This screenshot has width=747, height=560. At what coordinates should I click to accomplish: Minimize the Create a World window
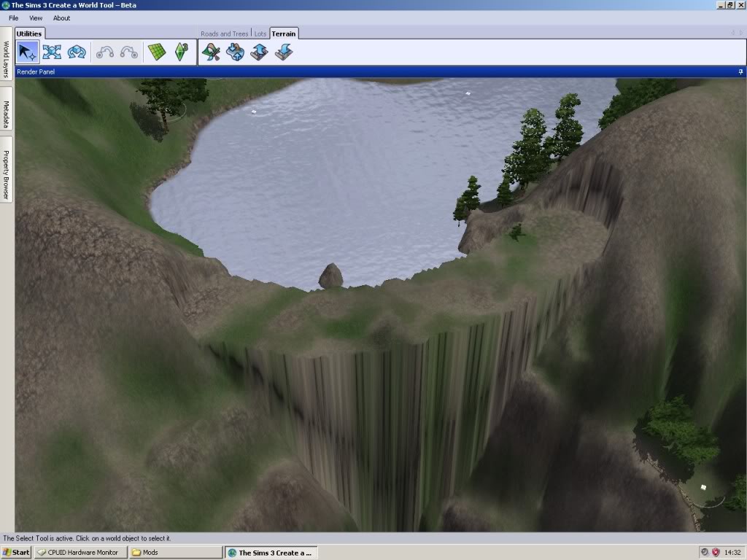(720, 5)
